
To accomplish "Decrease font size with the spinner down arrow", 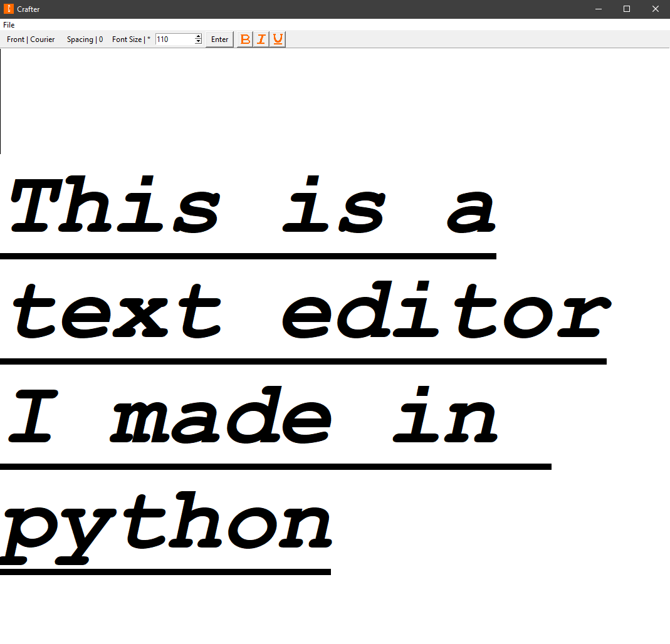I will click(198, 42).
